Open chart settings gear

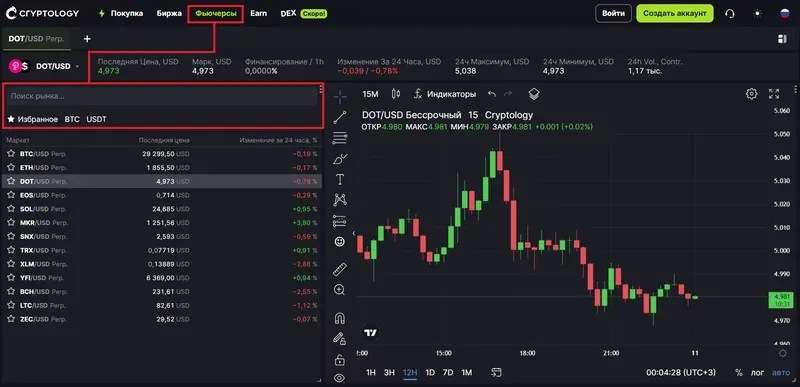pyautogui.click(x=751, y=94)
